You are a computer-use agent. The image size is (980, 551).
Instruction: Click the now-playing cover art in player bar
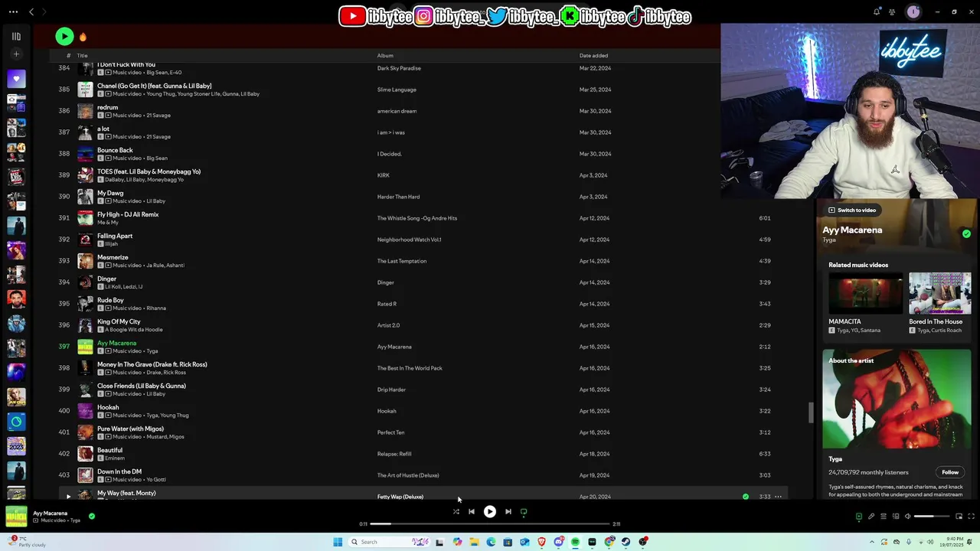[x=16, y=517]
